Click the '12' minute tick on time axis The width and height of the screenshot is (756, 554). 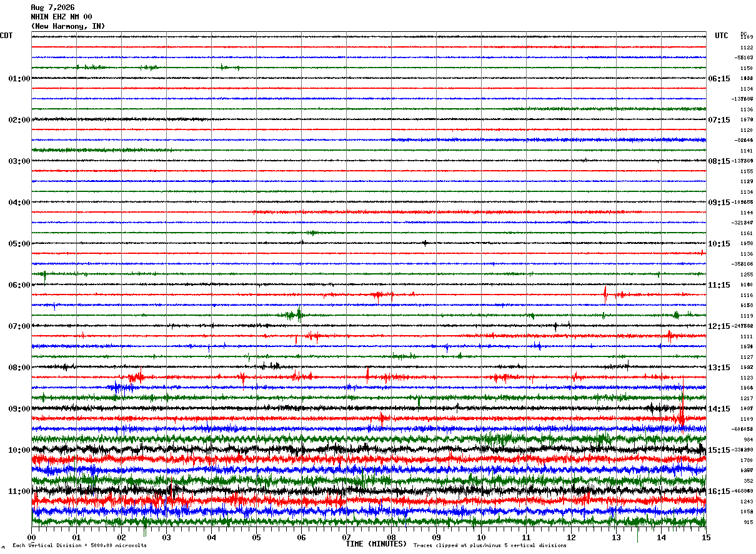point(572,537)
